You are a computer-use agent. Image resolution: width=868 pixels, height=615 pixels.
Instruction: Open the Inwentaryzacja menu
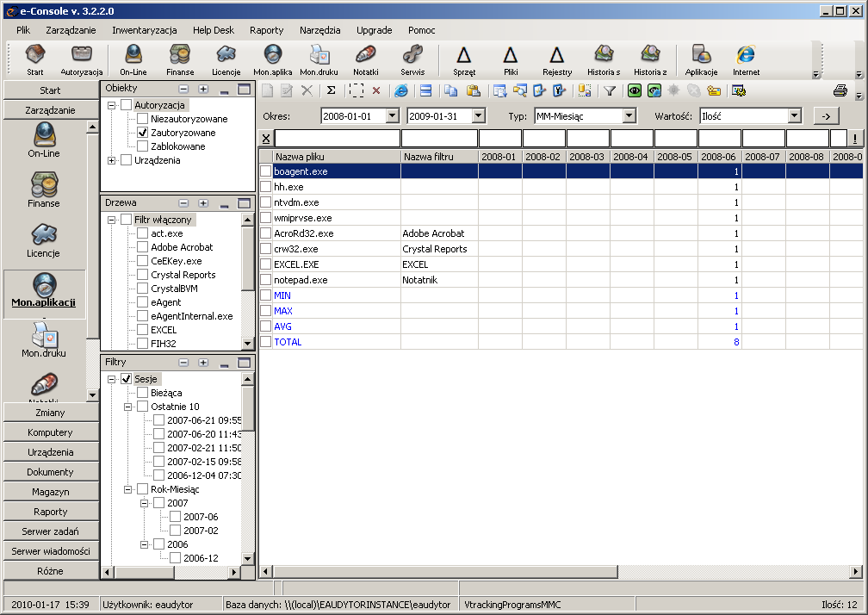coord(145,30)
